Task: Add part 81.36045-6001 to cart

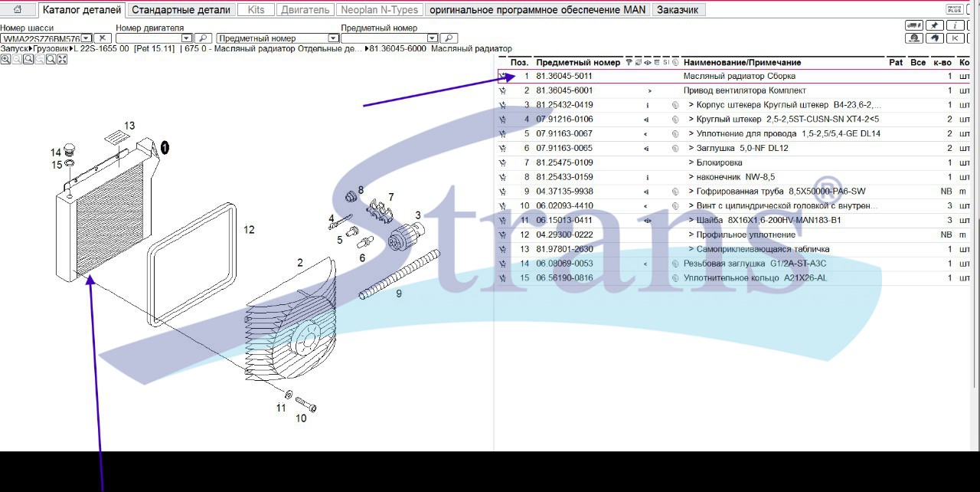Action: pos(503,91)
